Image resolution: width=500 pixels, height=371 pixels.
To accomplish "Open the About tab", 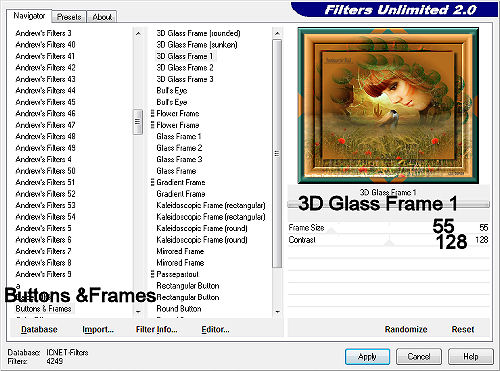I will (102, 17).
